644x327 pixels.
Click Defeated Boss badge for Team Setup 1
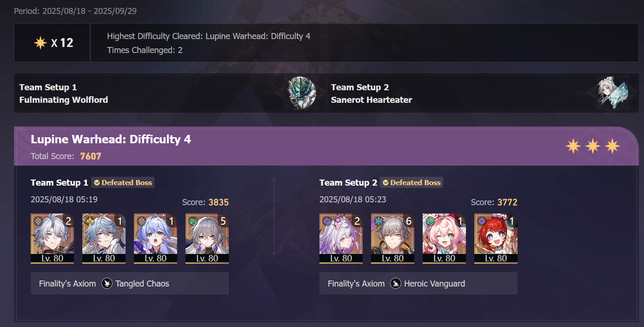click(123, 182)
